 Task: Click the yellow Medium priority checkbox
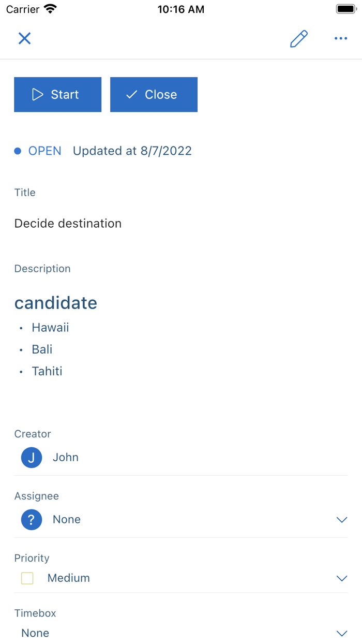tap(27, 578)
